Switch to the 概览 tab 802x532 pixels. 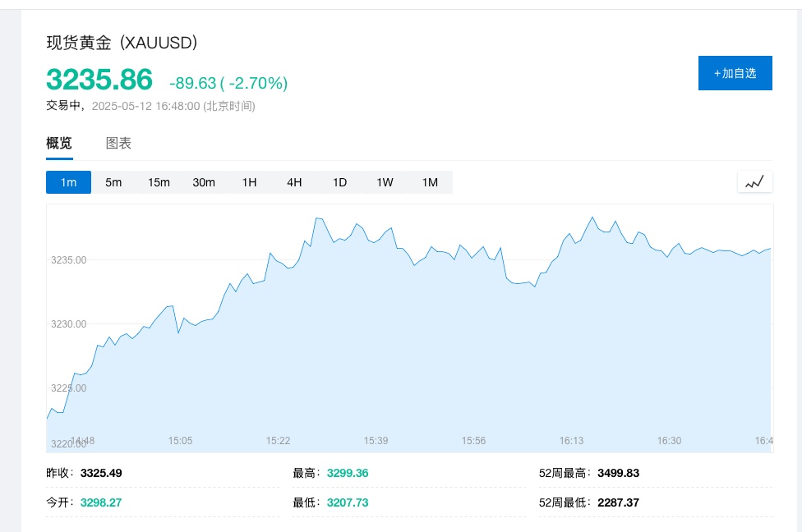tap(59, 144)
